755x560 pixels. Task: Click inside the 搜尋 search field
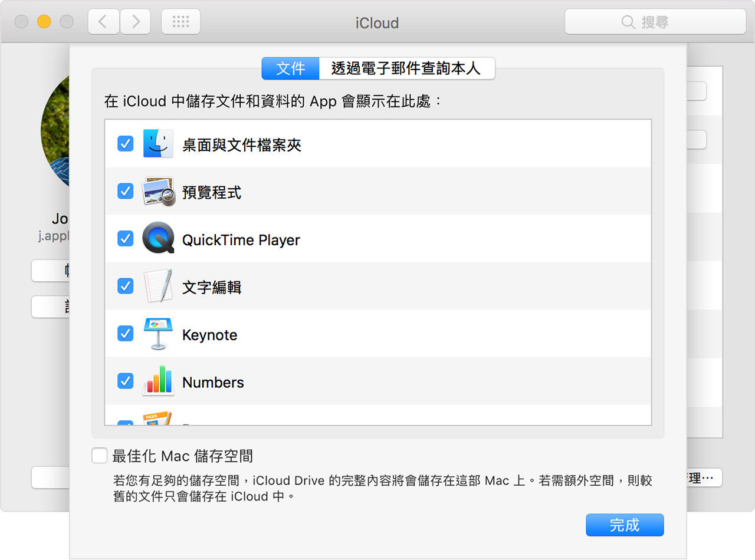click(x=655, y=22)
